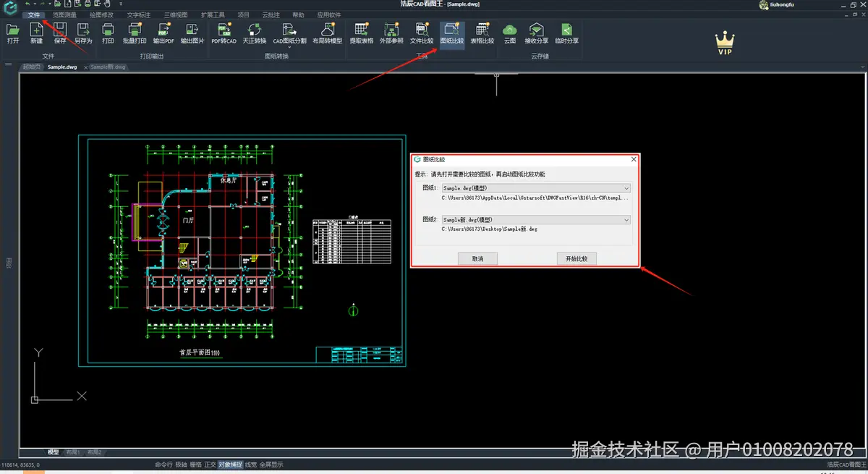Expand the 图纸1 drawing dropdown

(626, 188)
